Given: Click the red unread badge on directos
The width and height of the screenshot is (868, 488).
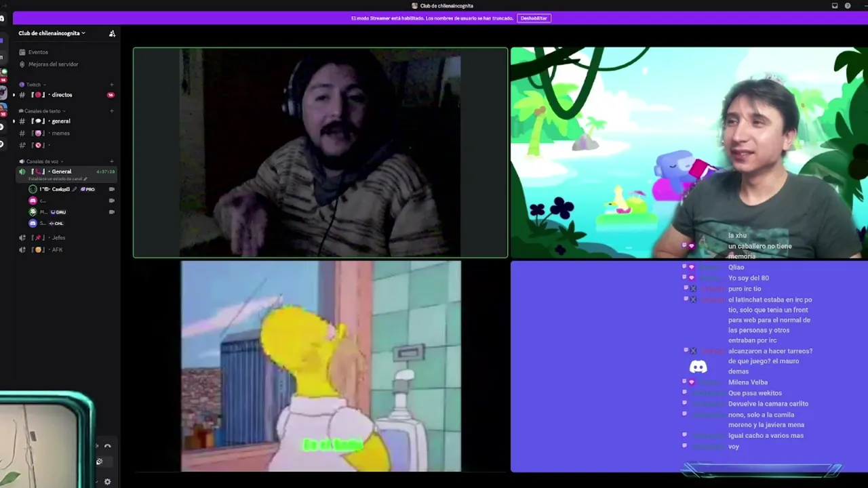Looking at the screenshot, I should (x=111, y=95).
